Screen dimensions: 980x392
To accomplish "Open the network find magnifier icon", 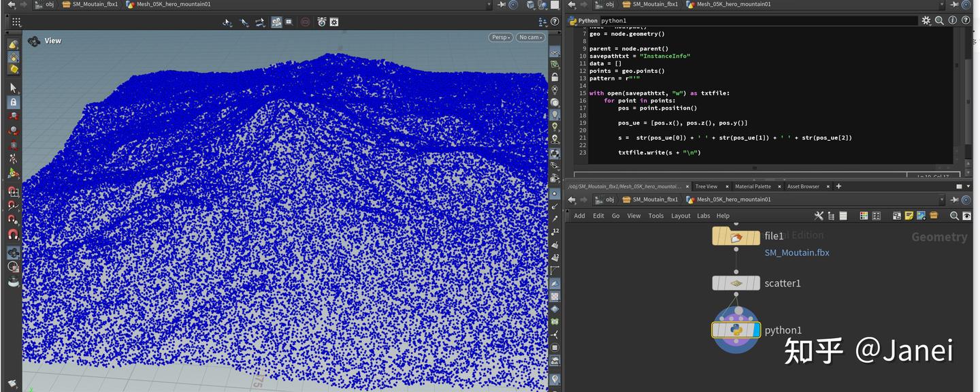I will [x=953, y=216].
